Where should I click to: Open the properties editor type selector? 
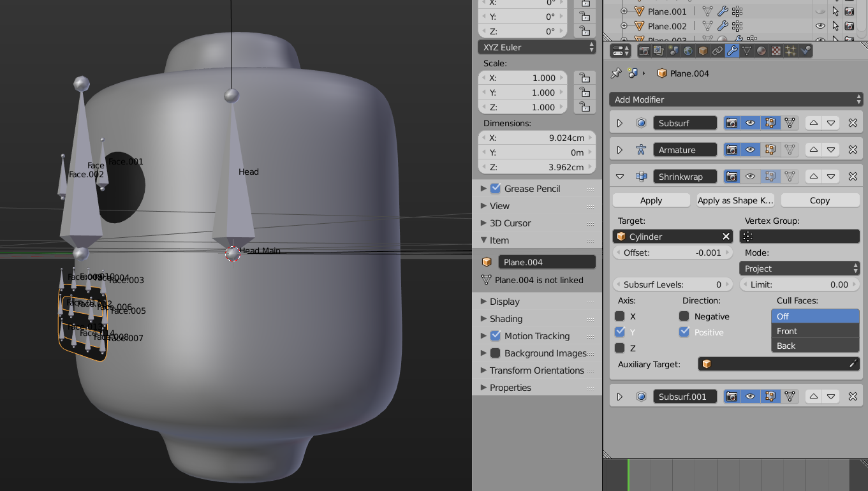621,51
